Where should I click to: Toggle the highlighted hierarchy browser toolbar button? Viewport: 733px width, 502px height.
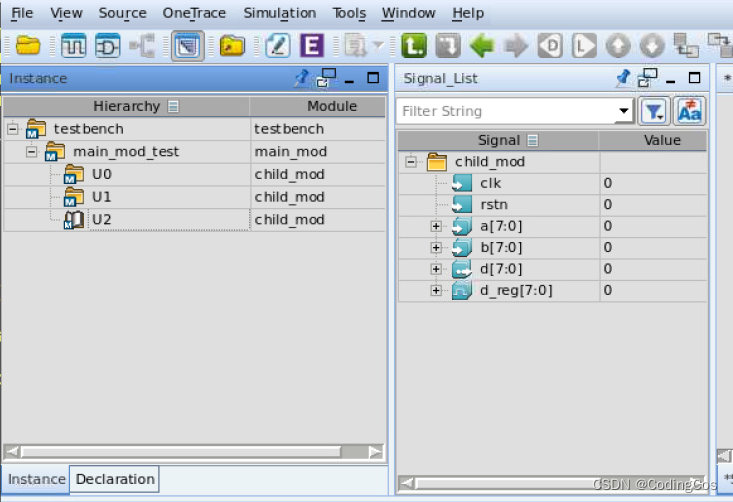pos(183,45)
